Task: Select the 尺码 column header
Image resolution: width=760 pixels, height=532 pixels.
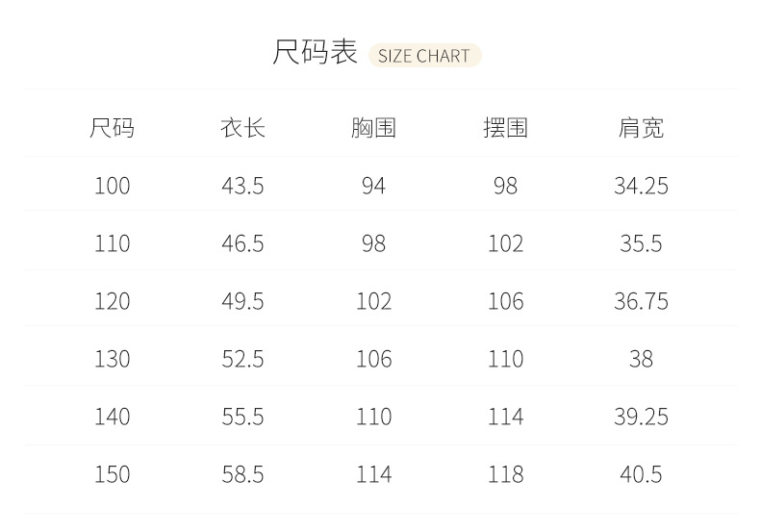Action: [x=112, y=128]
